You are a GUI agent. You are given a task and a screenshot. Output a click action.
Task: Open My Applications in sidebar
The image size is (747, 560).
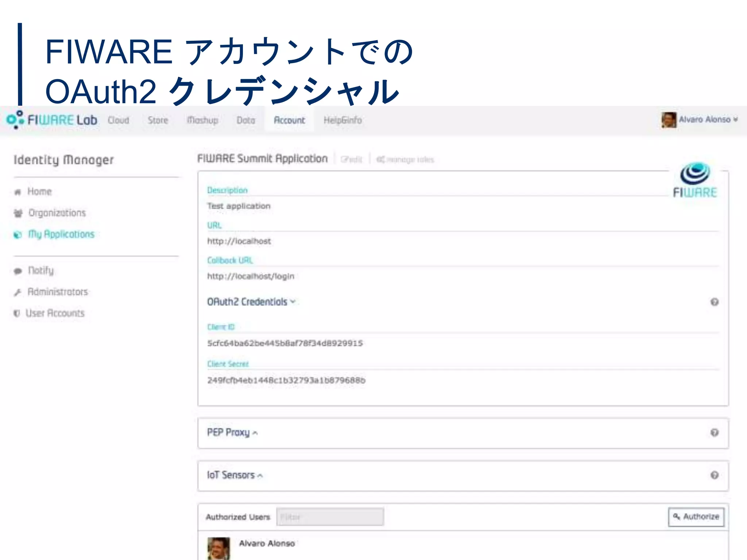(x=61, y=234)
